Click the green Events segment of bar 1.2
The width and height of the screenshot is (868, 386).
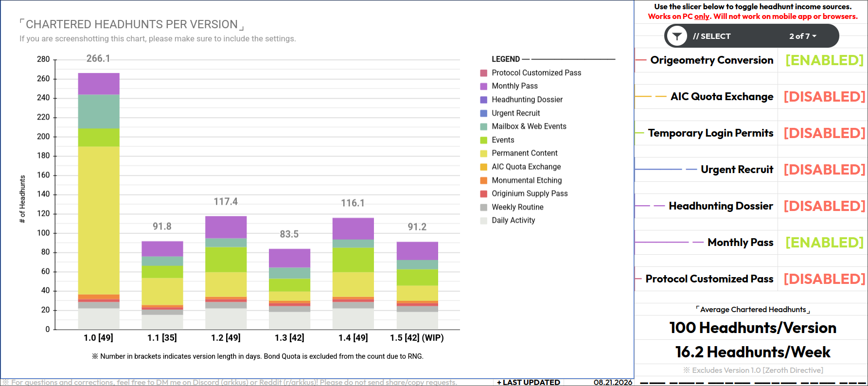[226, 260]
